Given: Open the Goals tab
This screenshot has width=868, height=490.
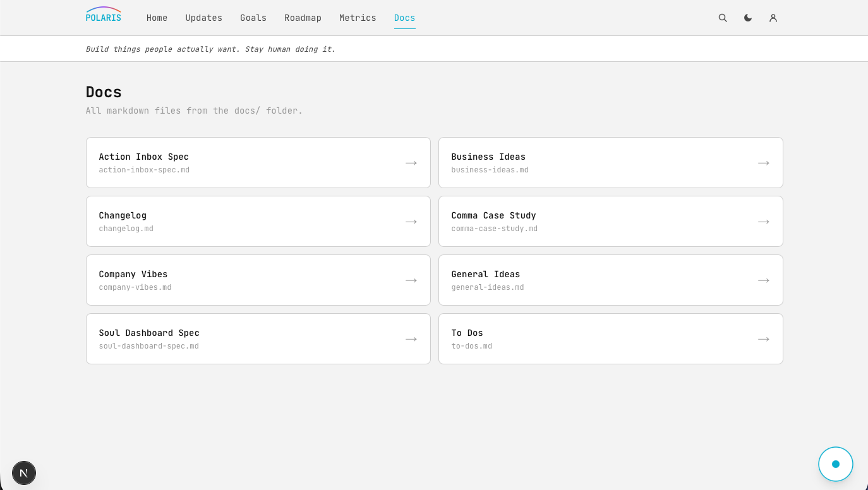Looking at the screenshot, I should [253, 18].
